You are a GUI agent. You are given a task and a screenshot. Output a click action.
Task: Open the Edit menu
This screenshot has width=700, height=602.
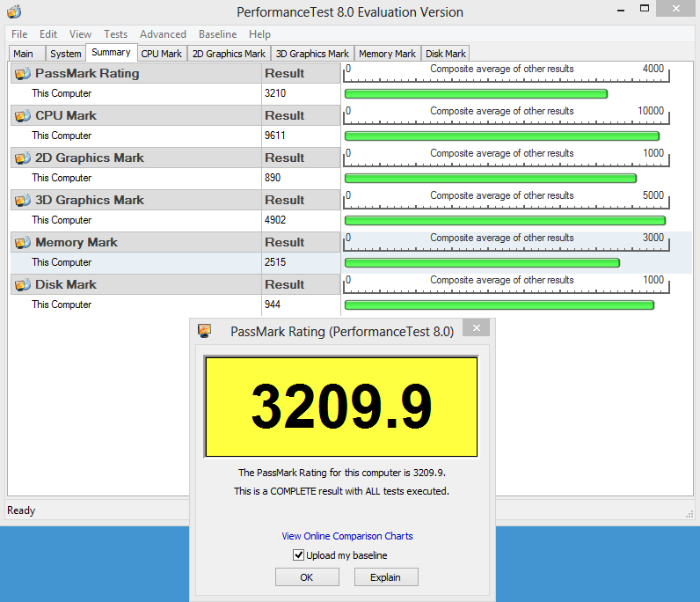48,34
